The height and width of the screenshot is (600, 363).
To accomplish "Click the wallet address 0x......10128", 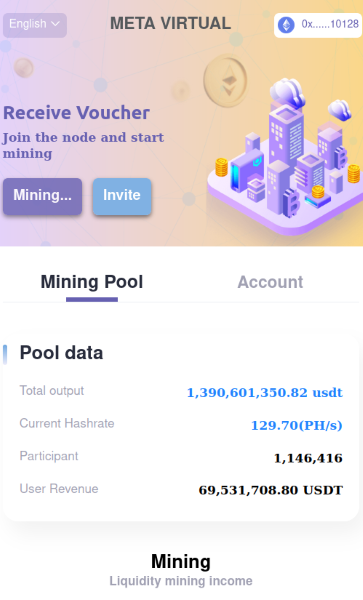I will tap(330, 24).
